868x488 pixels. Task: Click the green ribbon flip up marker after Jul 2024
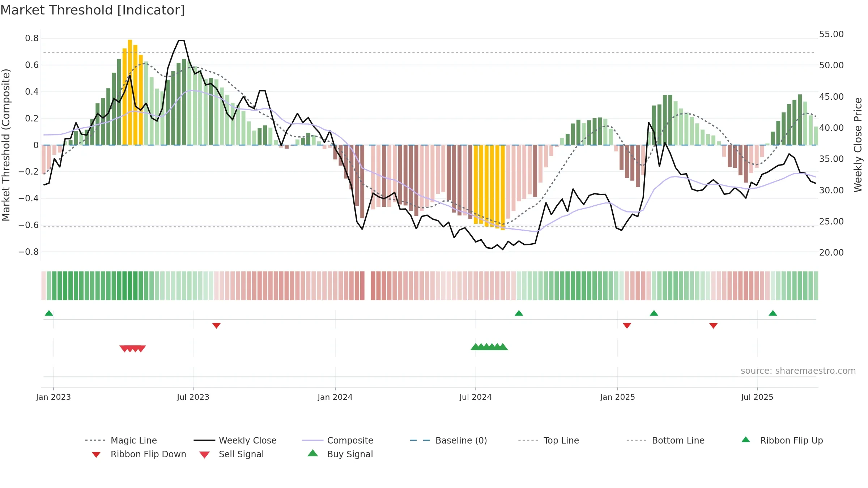point(519,313)
